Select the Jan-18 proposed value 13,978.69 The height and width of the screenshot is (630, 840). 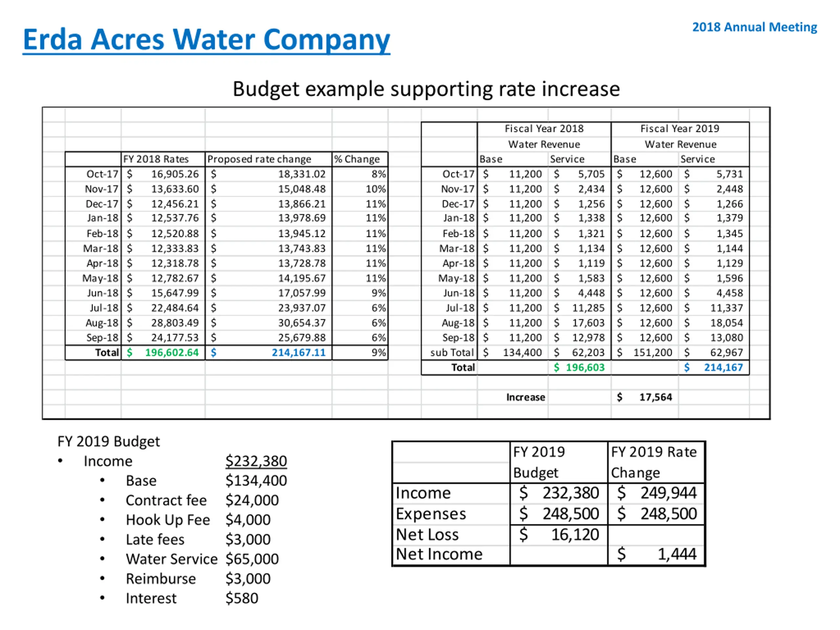tap(302, 218)
